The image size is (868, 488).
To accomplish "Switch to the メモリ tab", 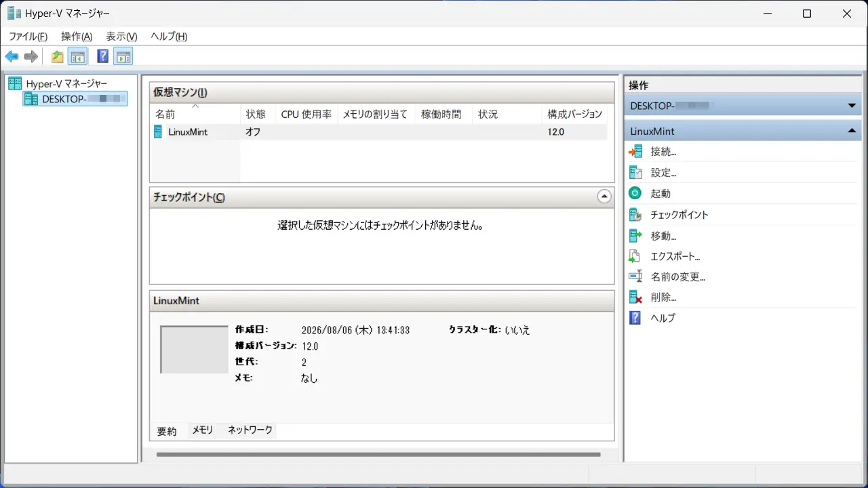I will coord(202,430).
